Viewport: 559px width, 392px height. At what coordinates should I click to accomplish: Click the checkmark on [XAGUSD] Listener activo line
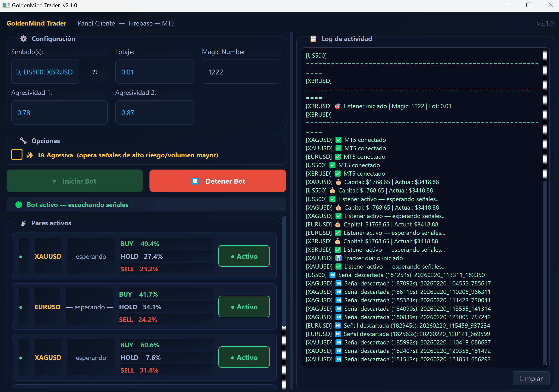[338, 216]
